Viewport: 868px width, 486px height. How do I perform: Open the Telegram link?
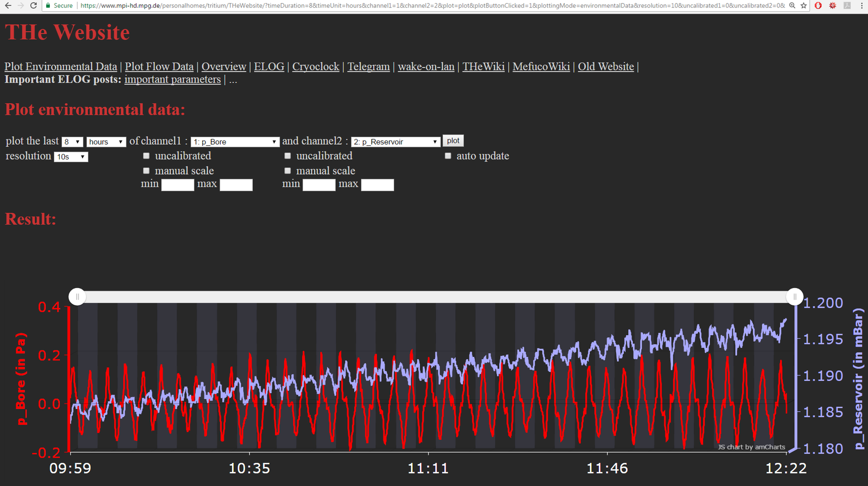pyautogui.click(x=368, y=66)
